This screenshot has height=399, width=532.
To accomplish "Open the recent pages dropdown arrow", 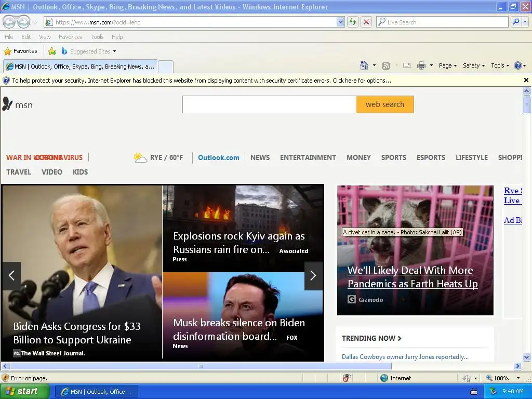I will pyautogui.click(x=35, y=22).
